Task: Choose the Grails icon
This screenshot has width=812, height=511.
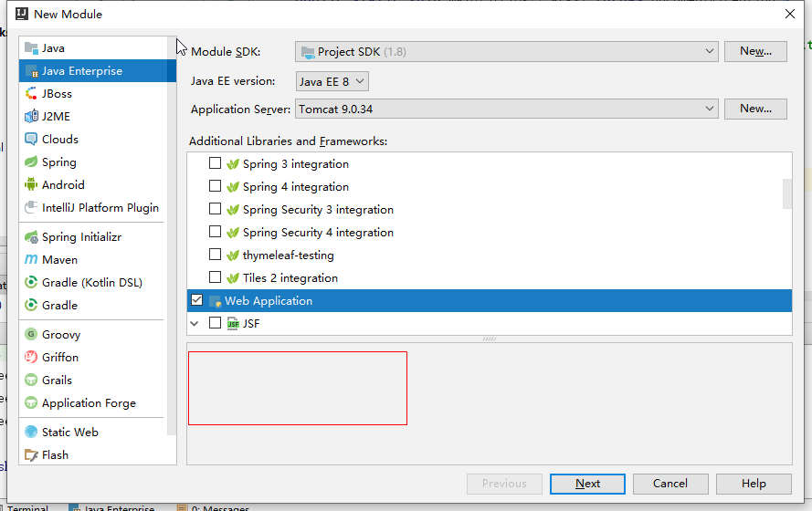Action: click(31, 381)
